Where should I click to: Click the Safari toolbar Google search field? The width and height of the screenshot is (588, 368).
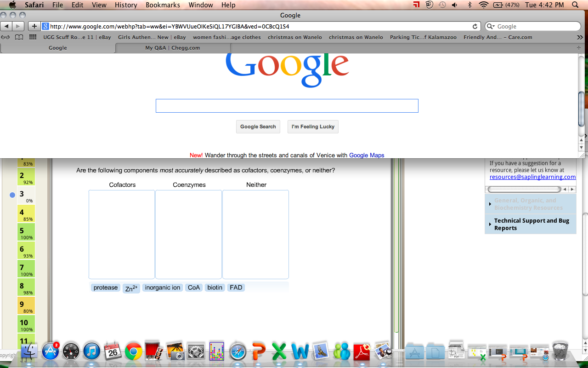[x=533, y=26]
